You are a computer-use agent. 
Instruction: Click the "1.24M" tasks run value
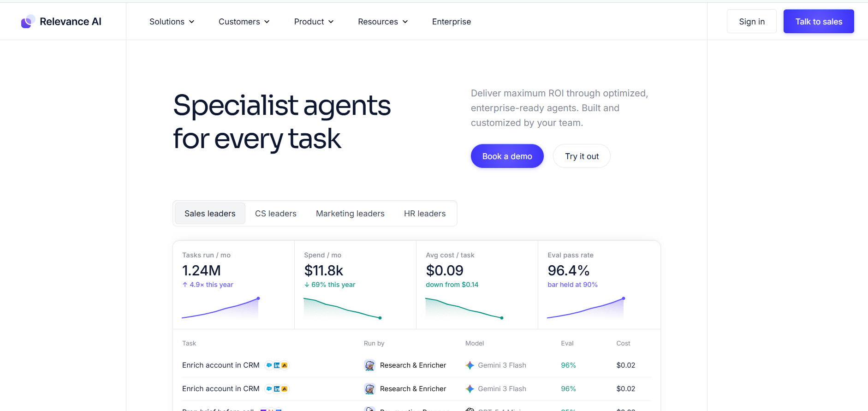[202, 270]
